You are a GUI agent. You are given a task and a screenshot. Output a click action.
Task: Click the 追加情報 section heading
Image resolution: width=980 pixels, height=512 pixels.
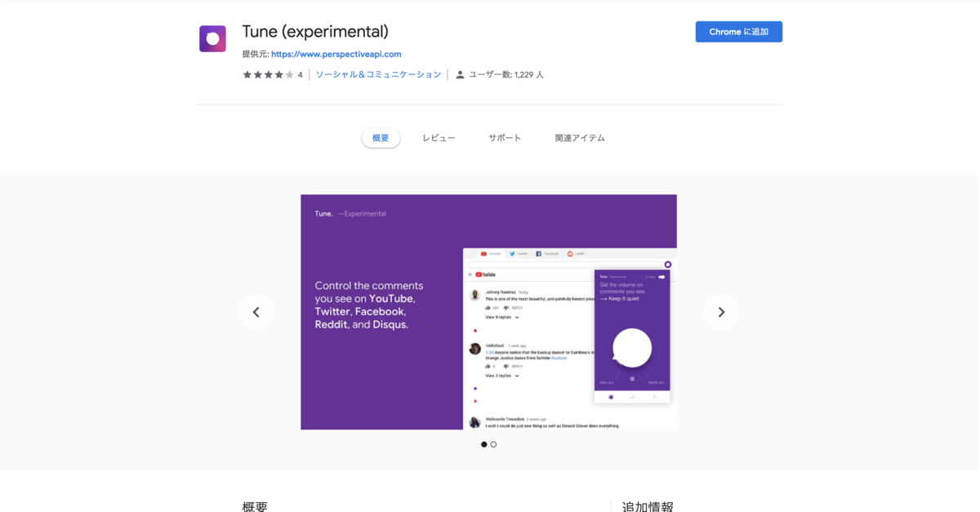point(648,506)
